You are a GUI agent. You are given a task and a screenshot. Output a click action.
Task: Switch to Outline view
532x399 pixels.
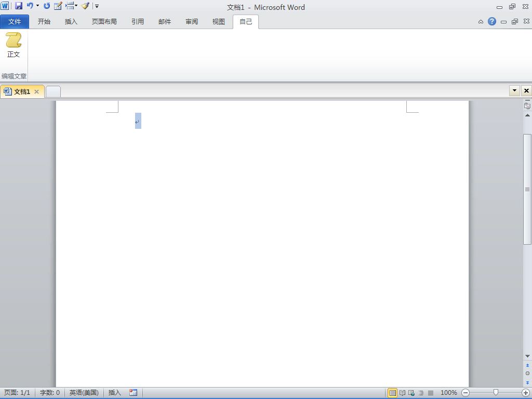421,393
